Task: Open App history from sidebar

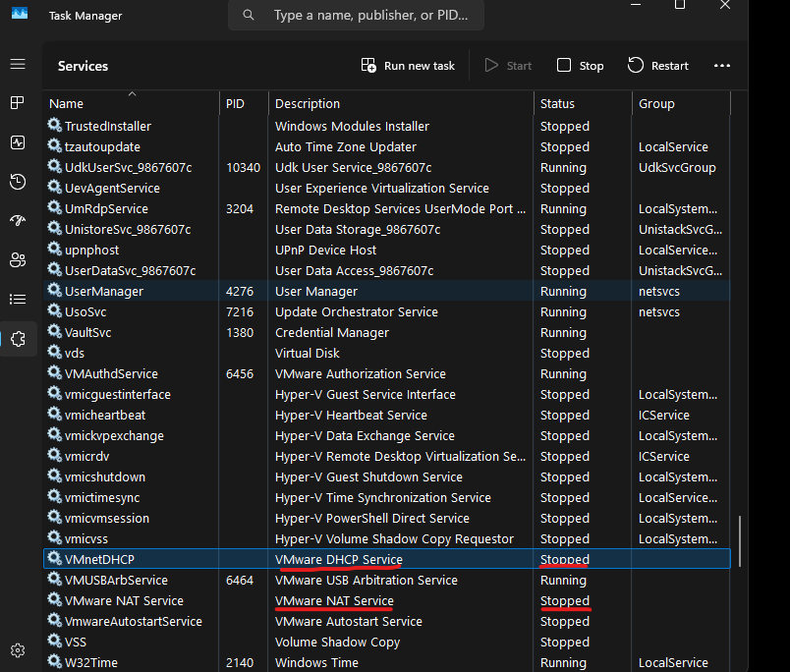Action: pos(18,182)
